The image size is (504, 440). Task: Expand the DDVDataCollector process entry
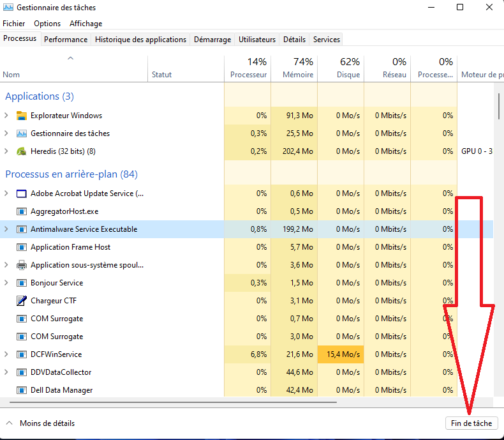tap(6, 372)
